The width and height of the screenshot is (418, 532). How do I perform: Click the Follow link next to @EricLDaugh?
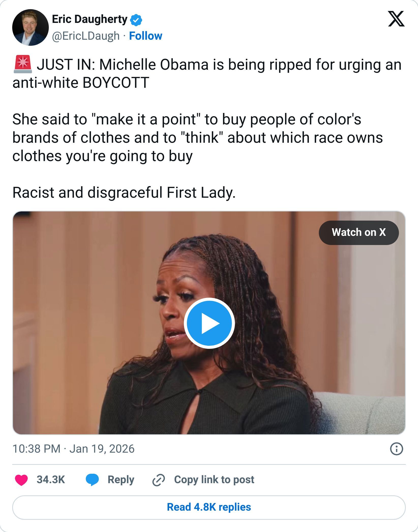pos(145,36)
